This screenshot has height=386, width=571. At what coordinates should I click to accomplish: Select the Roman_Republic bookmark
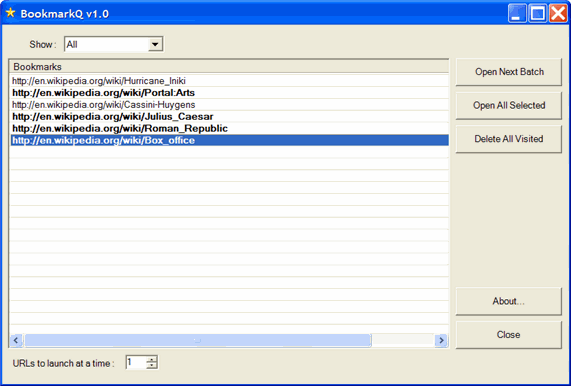tap(229, 129)
